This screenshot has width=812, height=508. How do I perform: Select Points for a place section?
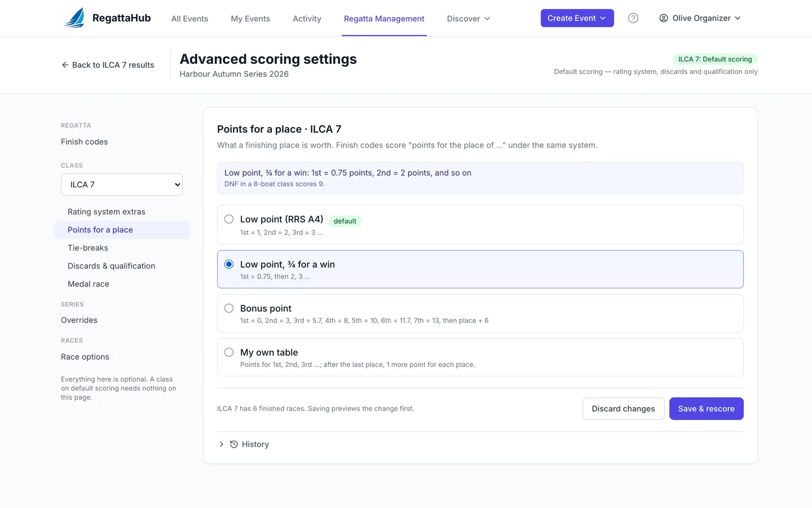(x=122, y=230)
